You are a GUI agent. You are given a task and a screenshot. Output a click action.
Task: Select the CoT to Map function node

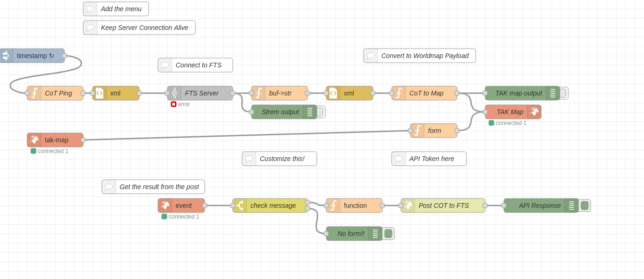click(424, 93)
